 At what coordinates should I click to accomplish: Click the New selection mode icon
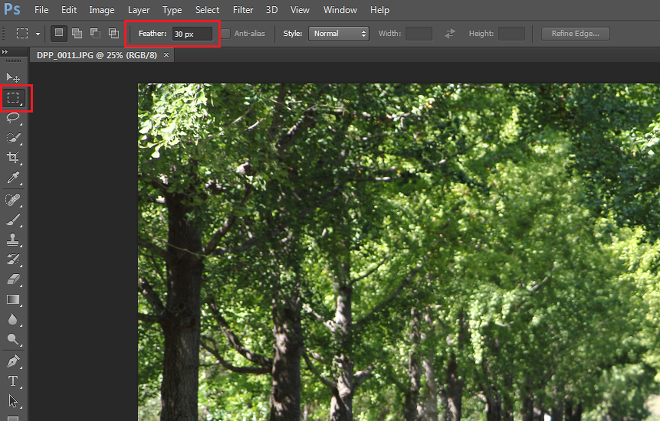(59, 33)
